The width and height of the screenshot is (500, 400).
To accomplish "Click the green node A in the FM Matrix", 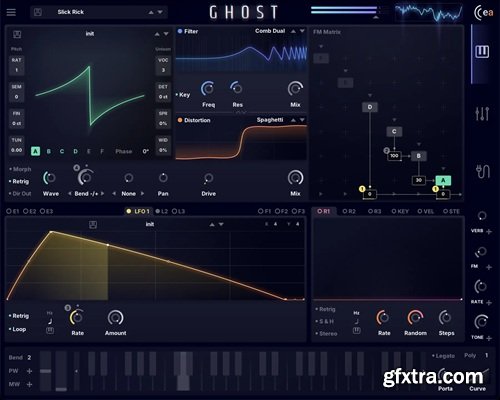I will pyautogui.click(x=443, y=180).
